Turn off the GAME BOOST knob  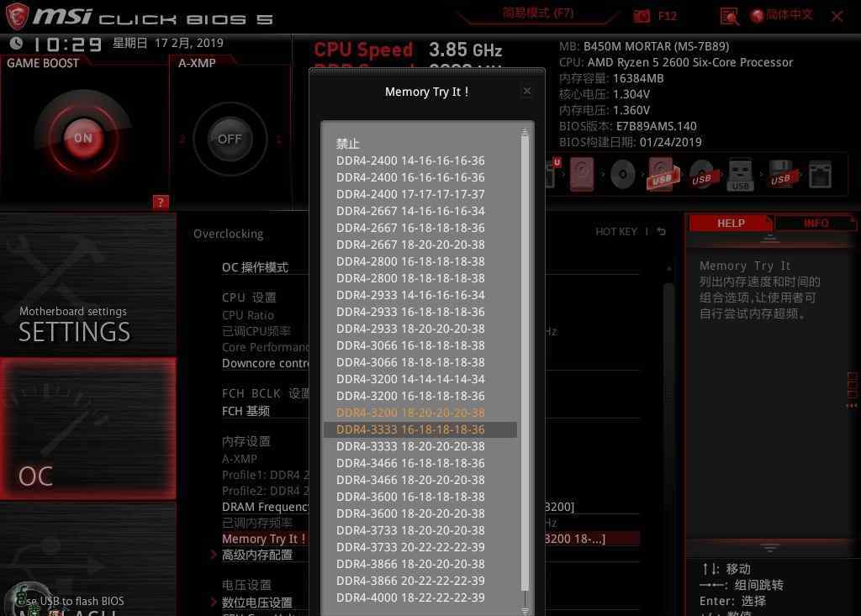pyautogui.click(x=83, y=138)
